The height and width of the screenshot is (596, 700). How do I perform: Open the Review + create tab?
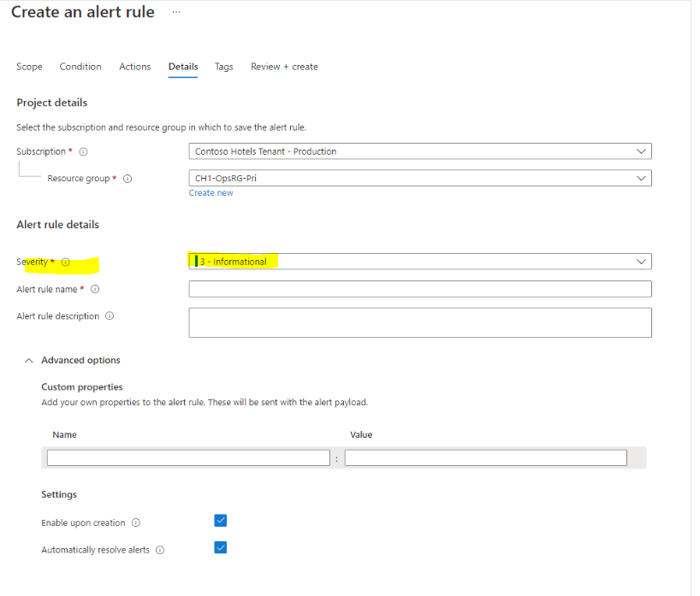[284, 67]
